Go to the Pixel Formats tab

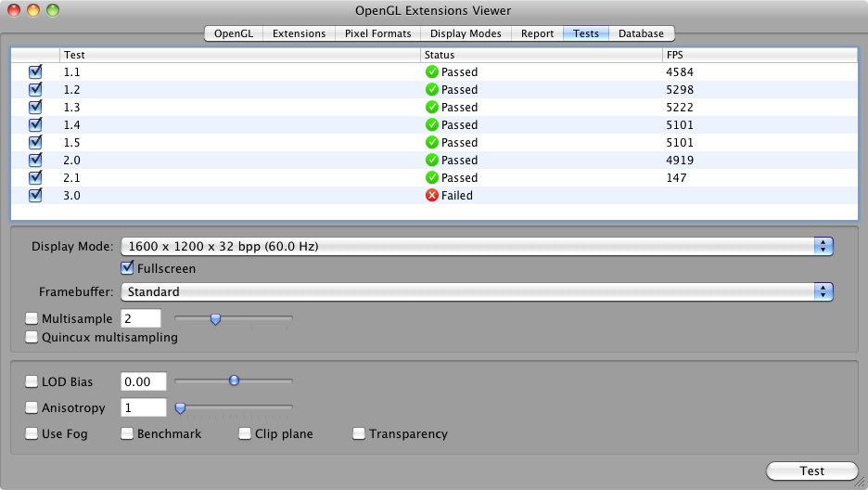tap(378, 33)
